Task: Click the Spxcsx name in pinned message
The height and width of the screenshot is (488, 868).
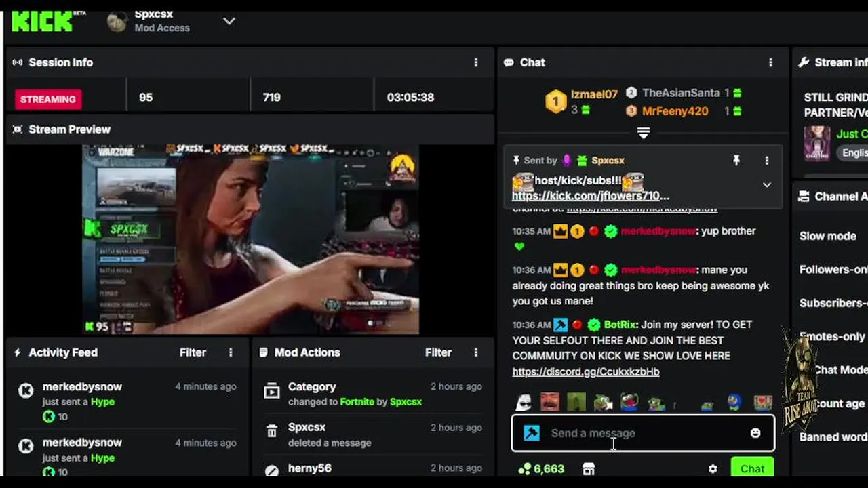Action: click(608, 161)
